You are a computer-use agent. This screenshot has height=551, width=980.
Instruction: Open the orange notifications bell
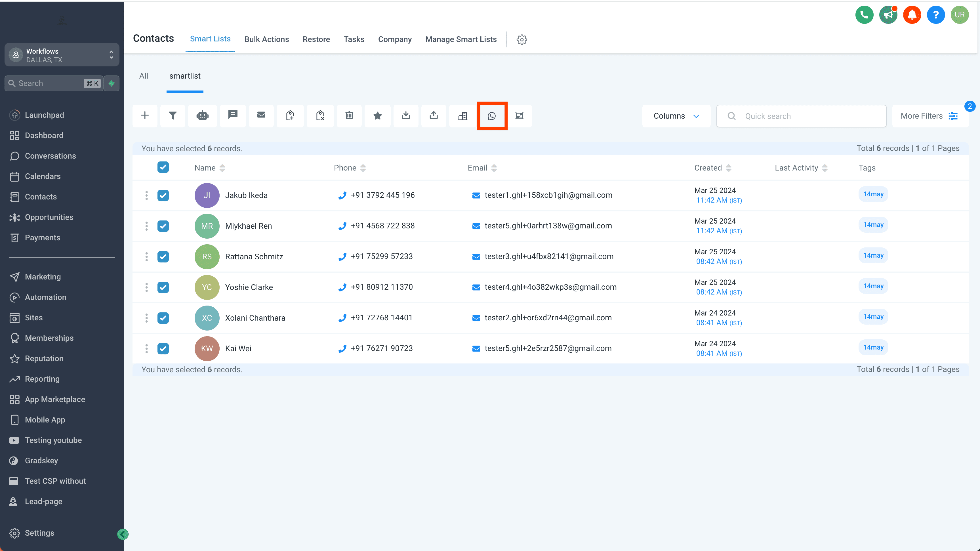(x=912, y=15)
